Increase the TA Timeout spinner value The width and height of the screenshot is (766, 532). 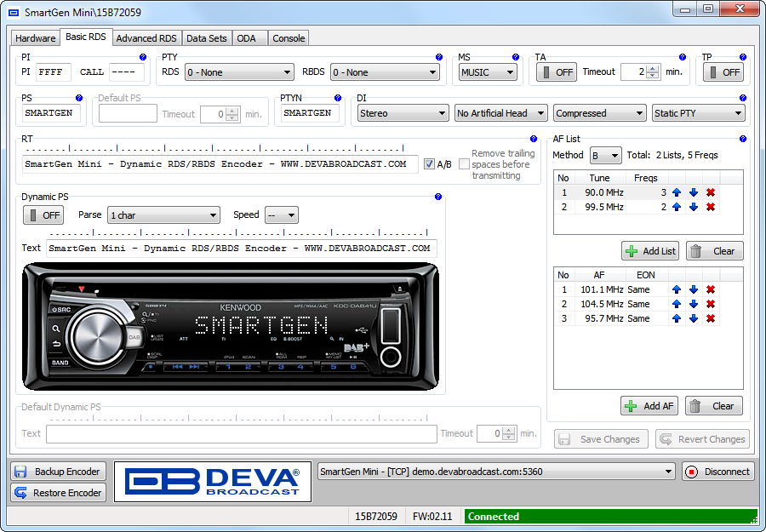tap(653, 68)
